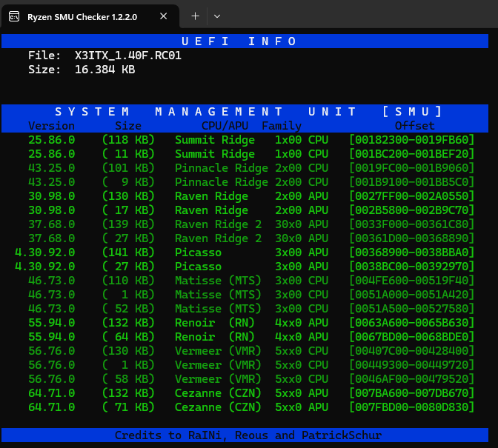Select version 64.71.0 in the 71 KB row

click(x=51, y=407)
